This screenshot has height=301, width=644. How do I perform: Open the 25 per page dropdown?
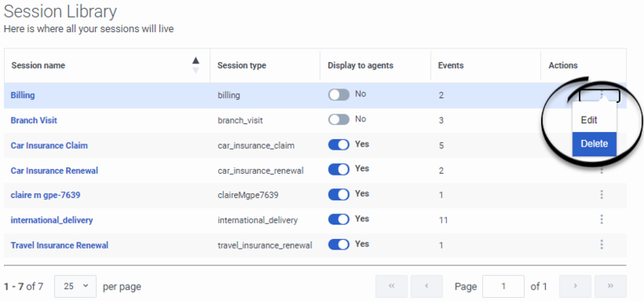coord(76,287)
